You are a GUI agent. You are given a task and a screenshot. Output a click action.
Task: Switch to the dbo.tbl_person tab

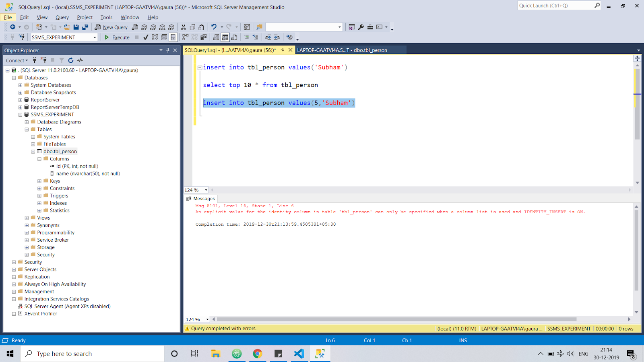341,50
